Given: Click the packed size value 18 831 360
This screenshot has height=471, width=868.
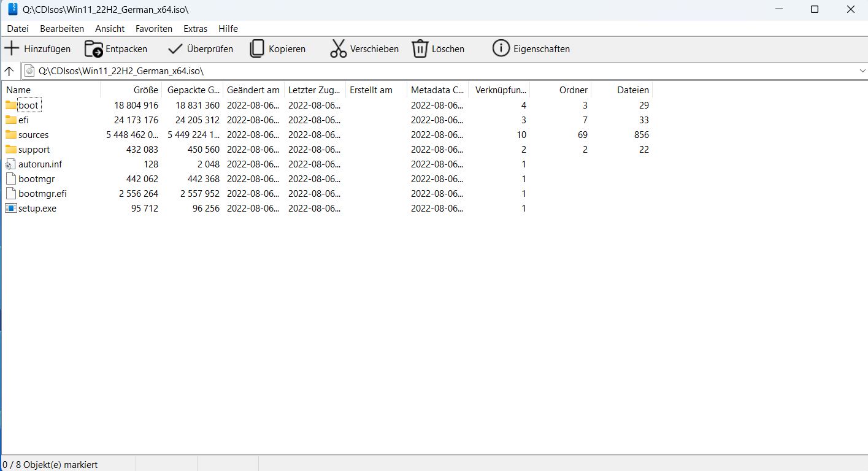Looking at the screenshot, I should tap(198, 105).
